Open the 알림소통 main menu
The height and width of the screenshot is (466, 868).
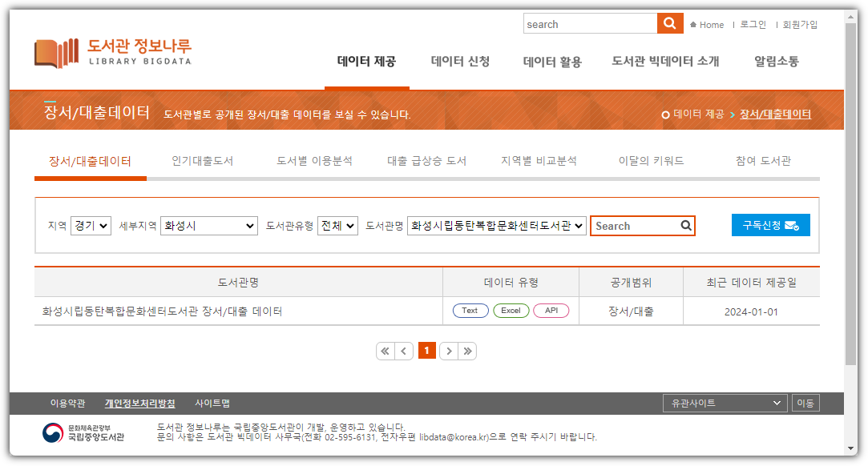coord(777,62)
